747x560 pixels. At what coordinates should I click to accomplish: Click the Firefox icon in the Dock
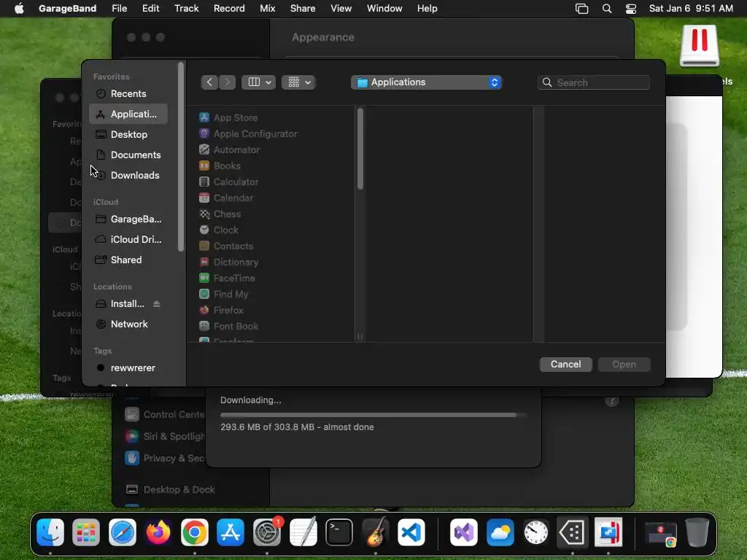click(158, 532)
